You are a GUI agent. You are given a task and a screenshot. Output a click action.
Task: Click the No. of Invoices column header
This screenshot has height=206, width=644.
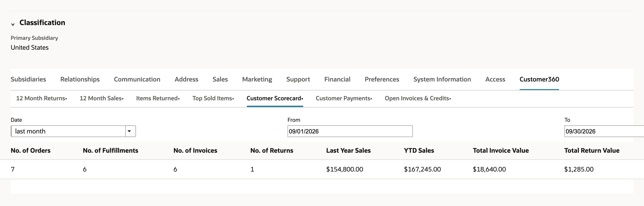[x=195, y=150]
